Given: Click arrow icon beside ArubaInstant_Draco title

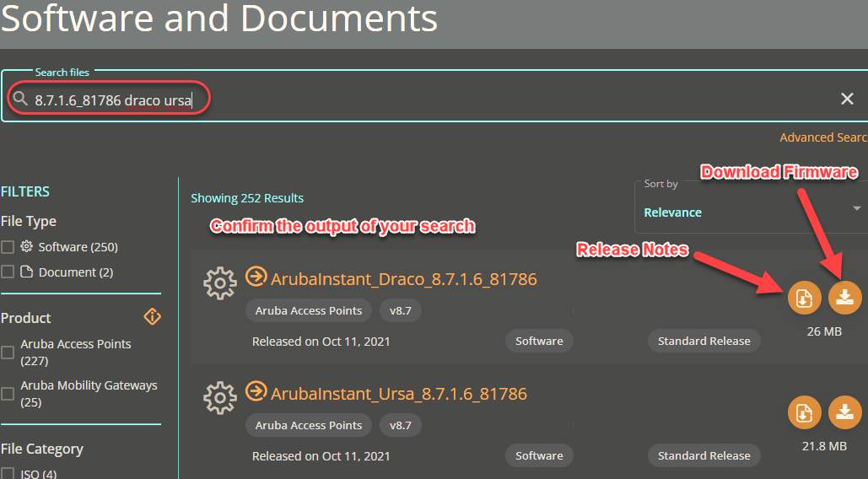Looking at the screenshot, I should tap(256, 276).
